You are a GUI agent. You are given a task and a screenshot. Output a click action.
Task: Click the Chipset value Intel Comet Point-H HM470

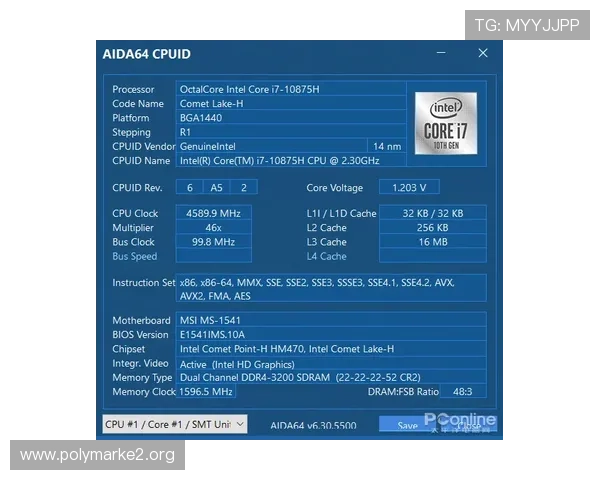(x=331, y=349)
